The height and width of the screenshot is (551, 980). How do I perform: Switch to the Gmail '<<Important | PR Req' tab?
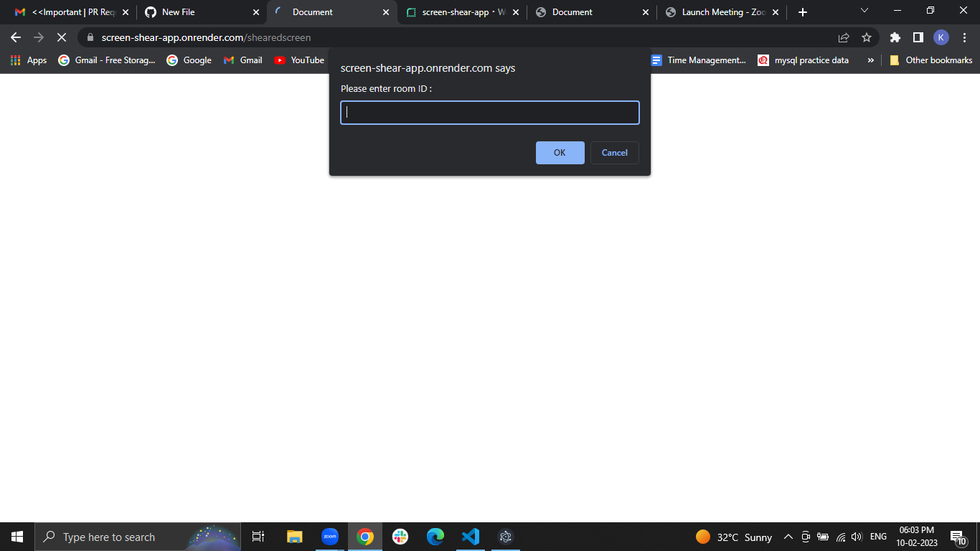point(70,12)
